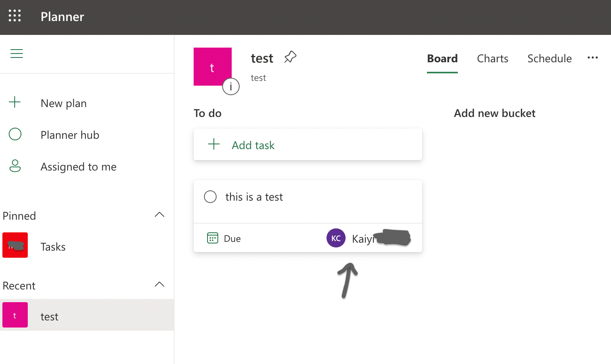Click the Assigned to me person icon

point(15,166)
